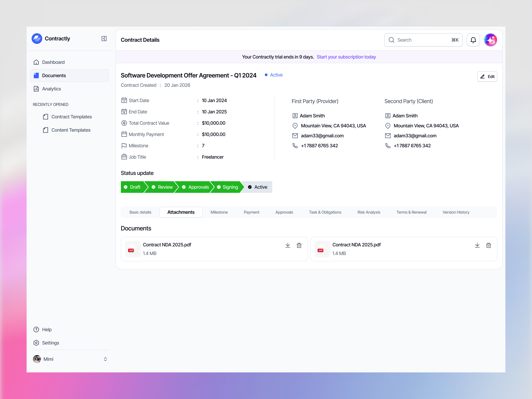The width and height of the screenshot is (532, 399).
Task: Open Contract Templates from recently opened
Action: click(67, 117)
